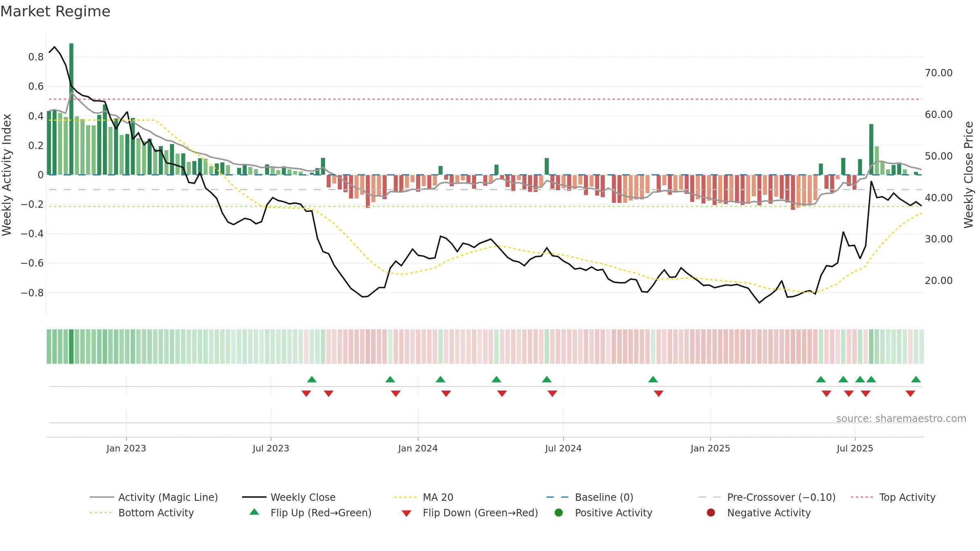The image size is (980, 551).
Task: Toggle the Flip Down (Green→Red) legend item
Action: (470, 513)
